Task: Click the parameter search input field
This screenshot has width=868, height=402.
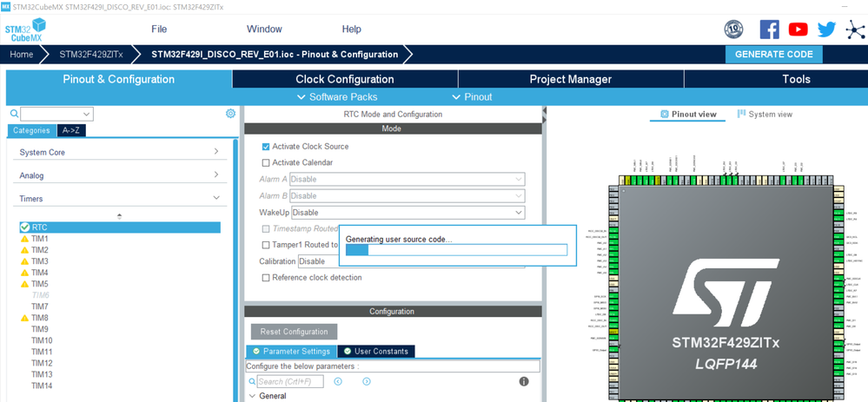Action: (290, 381)
